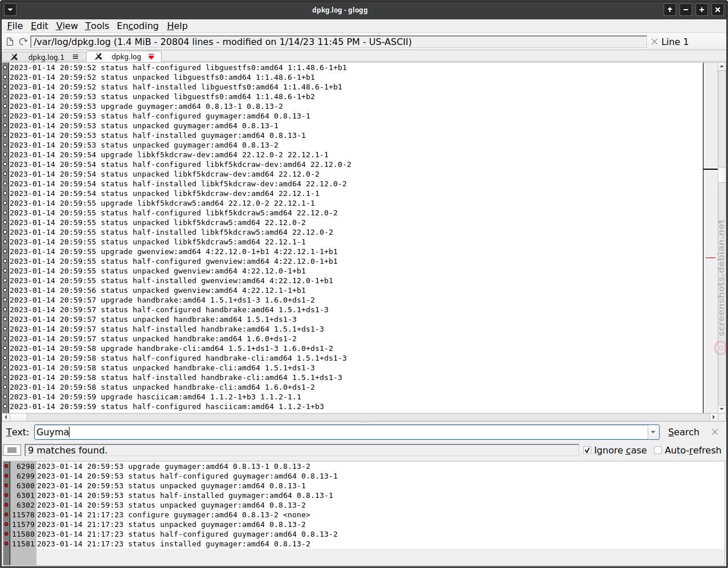Viewport: 728px width, 568px height.
Task: Enable the Auto-refresh checkbox
Action: click(x=658, y=450)
